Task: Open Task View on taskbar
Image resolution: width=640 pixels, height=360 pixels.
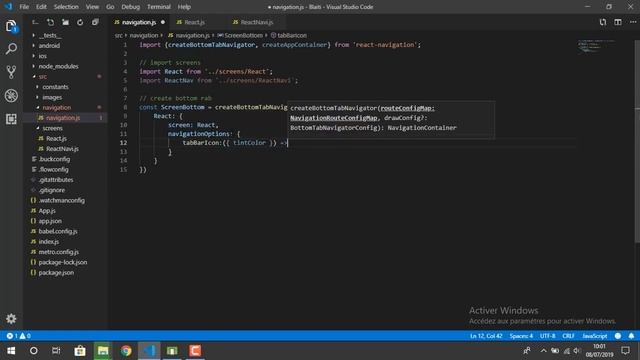Action: coord(56,351)
